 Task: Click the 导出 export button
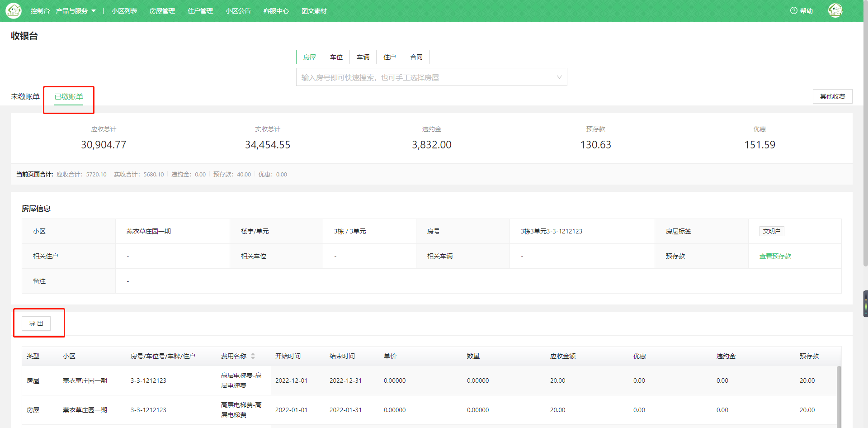point(36,323)
